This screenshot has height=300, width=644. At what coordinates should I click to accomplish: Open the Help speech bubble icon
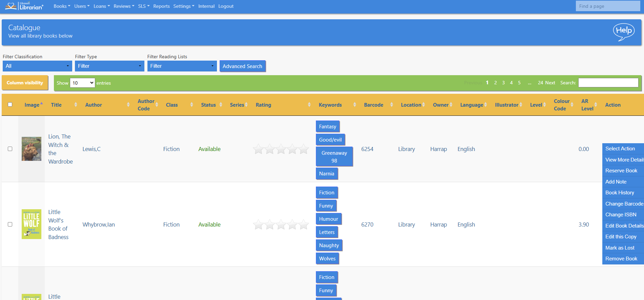point(624,32)
